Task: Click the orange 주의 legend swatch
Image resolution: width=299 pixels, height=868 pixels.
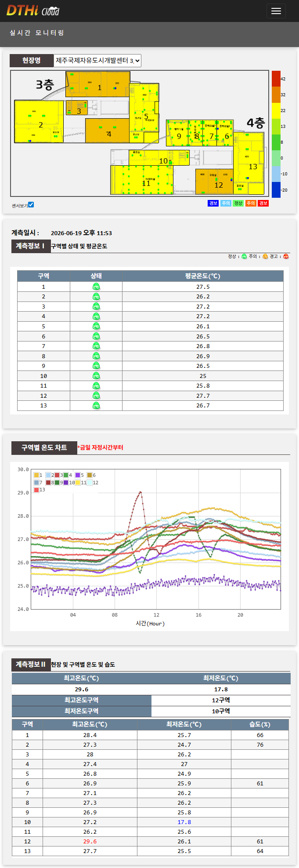Action: [x=251, y=203]
